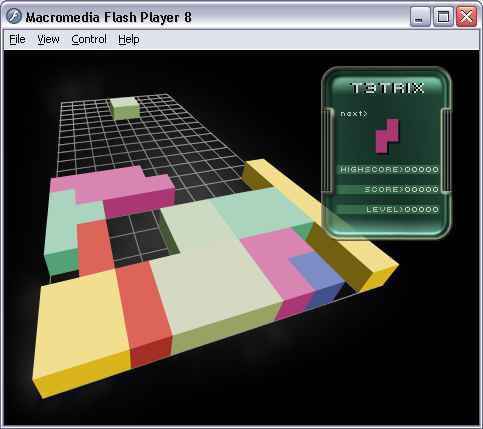Open the View menu
Viewport: 483px width, 429px height.
(48, 39)
